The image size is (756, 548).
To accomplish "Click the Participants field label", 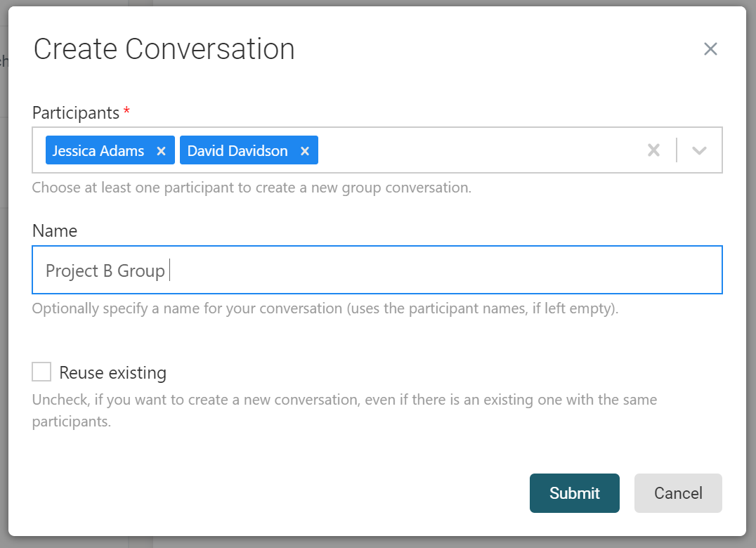I will tap(76, 112).
